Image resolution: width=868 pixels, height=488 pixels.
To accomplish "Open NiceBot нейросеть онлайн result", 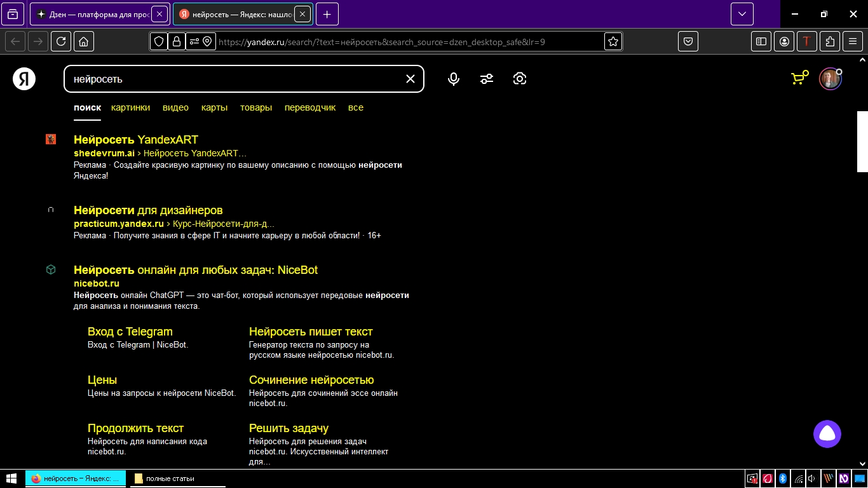I will (x=196, y=270).
